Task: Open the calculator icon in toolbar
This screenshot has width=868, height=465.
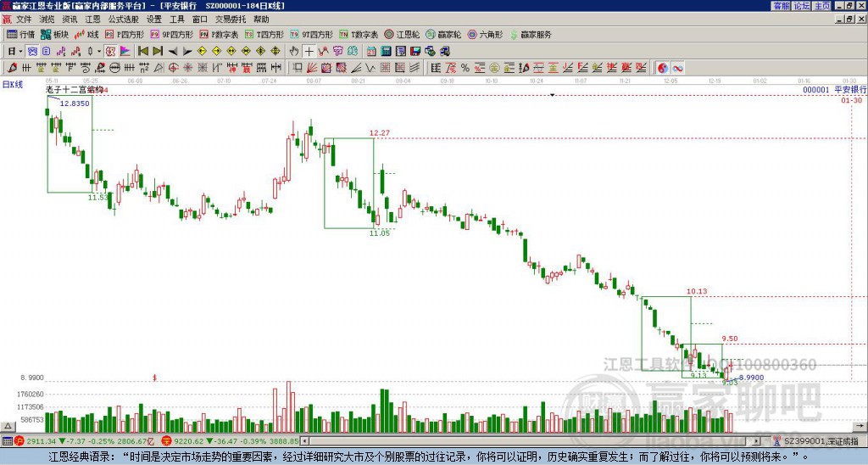Action: pyautogui.click(x=386, y=51)
